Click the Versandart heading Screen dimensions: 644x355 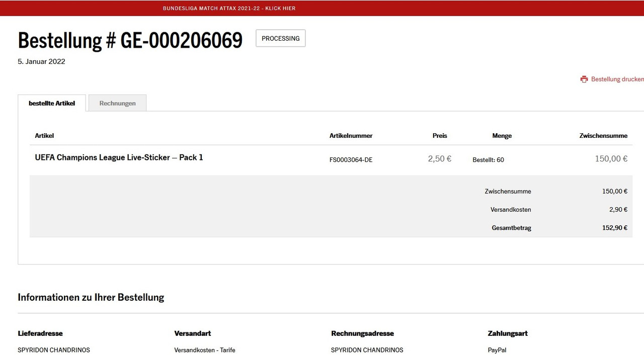click(193, 333)
